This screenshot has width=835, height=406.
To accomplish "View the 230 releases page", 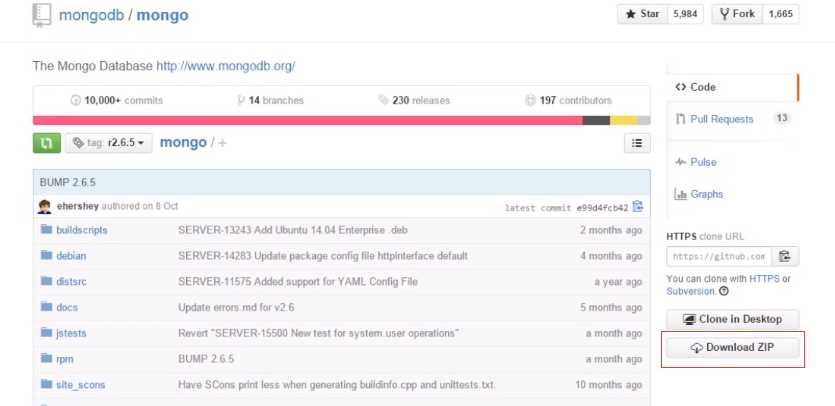I will (x=414, y=100).
